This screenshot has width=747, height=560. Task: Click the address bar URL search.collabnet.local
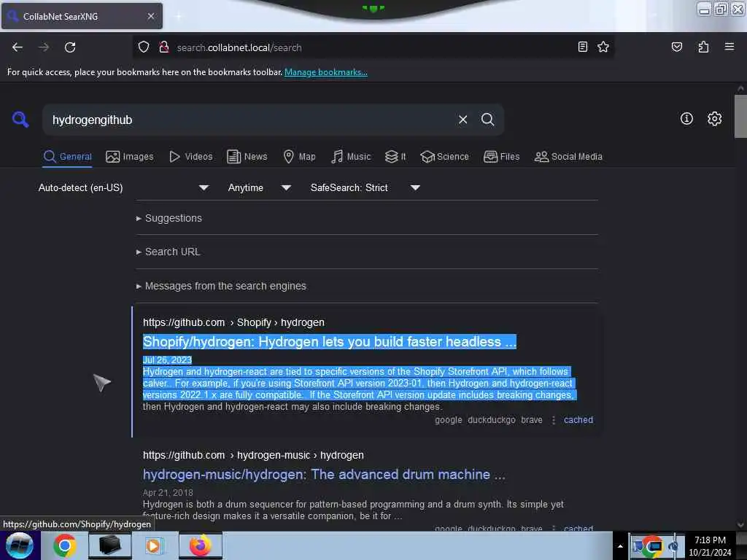239,47
